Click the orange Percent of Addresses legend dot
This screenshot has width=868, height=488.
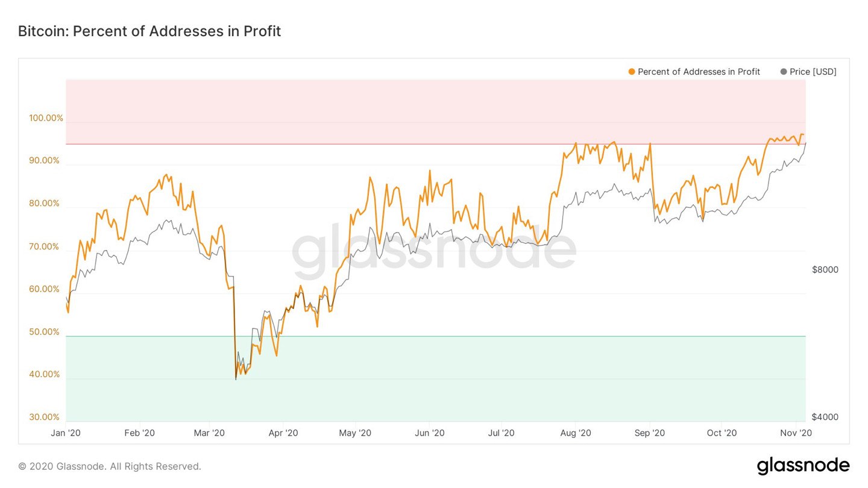(x=632, y=72)
